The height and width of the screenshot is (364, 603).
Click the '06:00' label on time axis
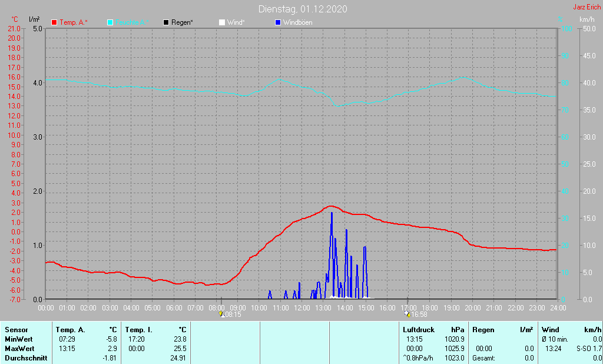point(174,308)
